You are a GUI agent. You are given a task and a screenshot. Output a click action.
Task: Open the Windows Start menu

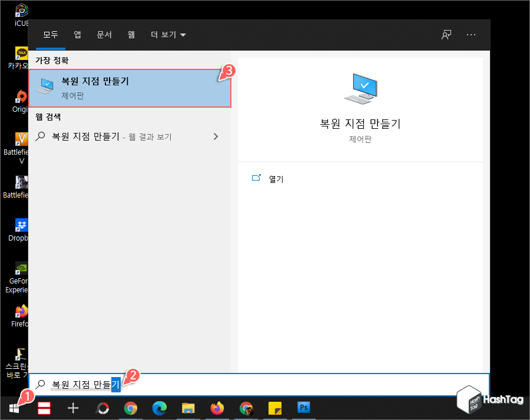tap(14, 407)
